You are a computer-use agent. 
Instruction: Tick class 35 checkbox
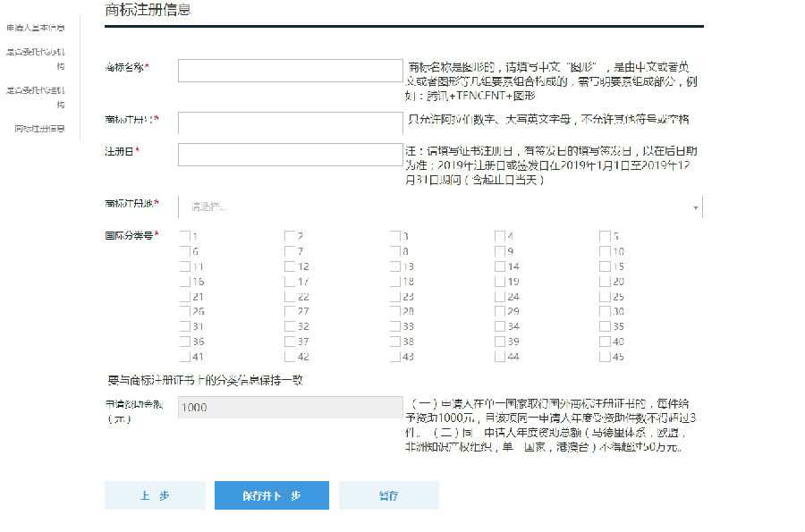coord(605,327)
